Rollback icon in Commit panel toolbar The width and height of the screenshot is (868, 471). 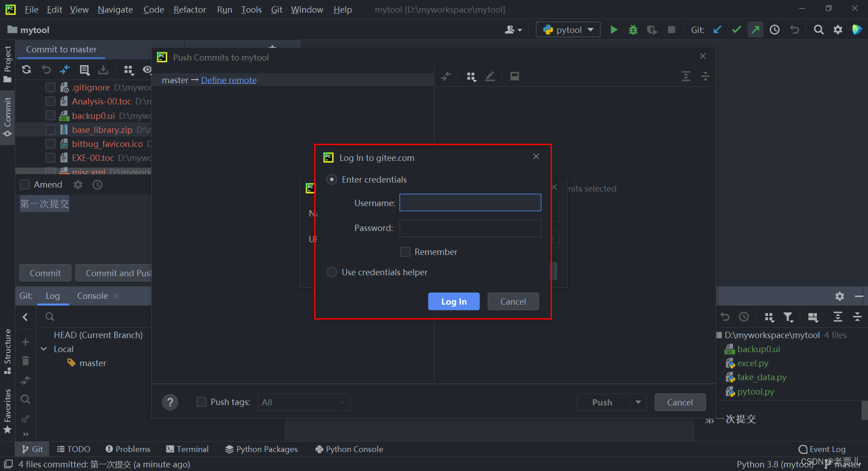point(46,70)
